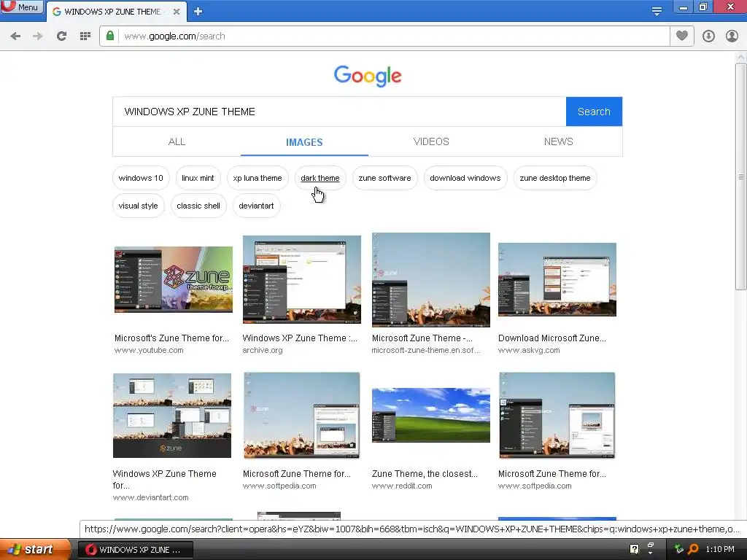Switch to the VIDEOS tab
Image resolution: width=747 pixels, height=560 pixels.
[x=431, y=141]
